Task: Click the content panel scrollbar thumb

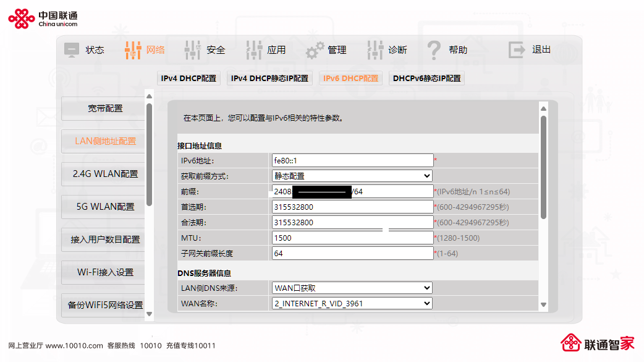Action: click(543, 168)
